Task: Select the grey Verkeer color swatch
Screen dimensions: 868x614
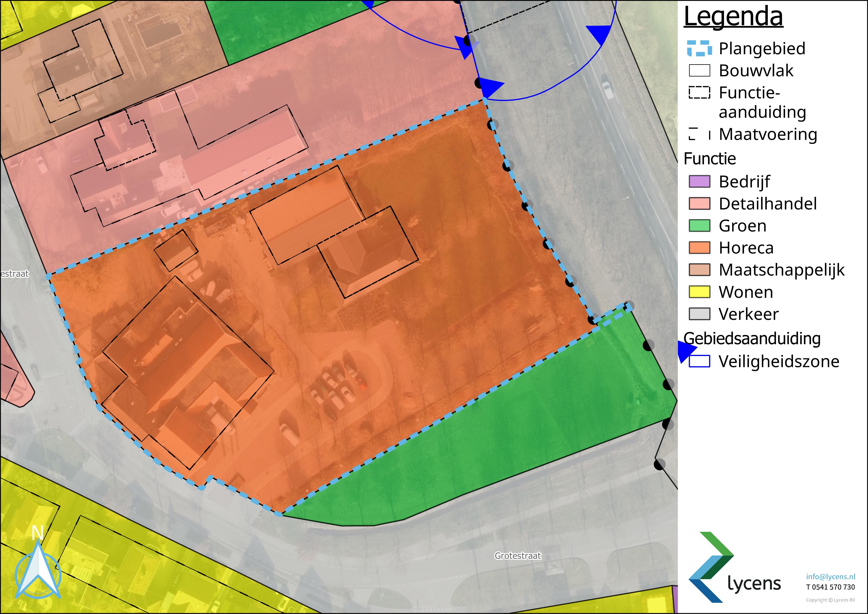Action: [x=699, y=314]
